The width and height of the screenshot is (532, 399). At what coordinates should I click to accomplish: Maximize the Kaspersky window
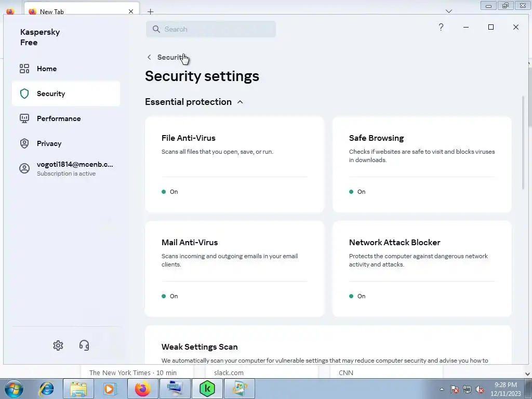(x=491, y=27)
